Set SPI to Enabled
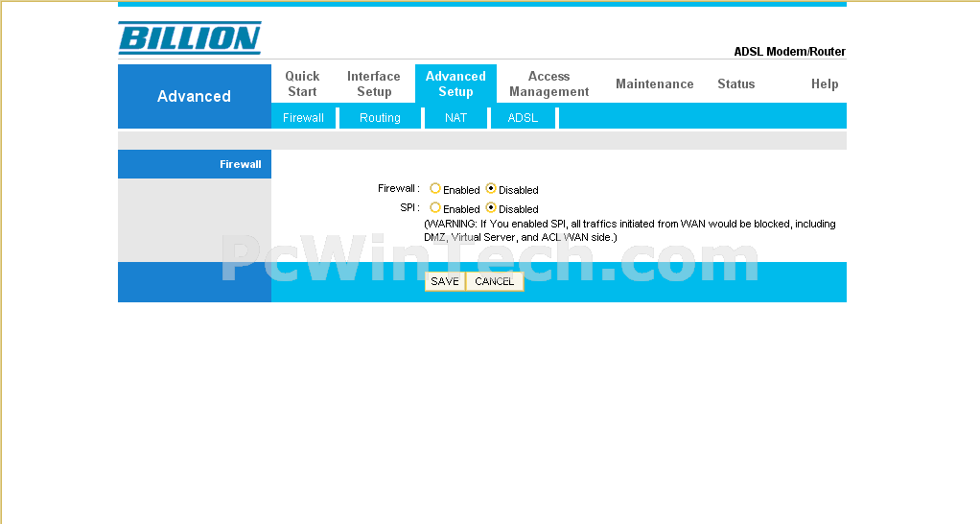This screenshot has height=524, width=980. click(x=435, y=207)
